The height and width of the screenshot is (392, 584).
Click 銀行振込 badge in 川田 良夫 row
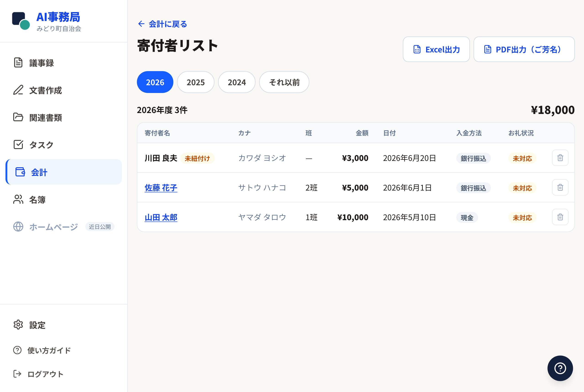coord(473,158)
